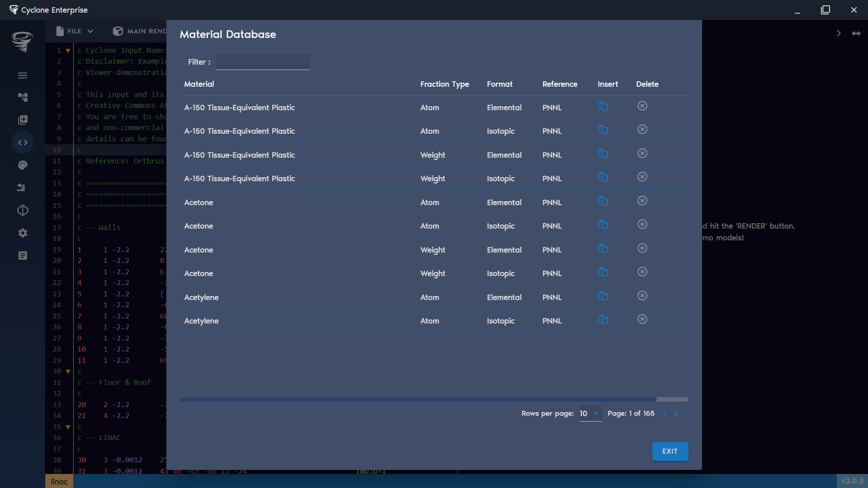
Task: Open the settings gear in the sidebar
Action: (22, 233)
